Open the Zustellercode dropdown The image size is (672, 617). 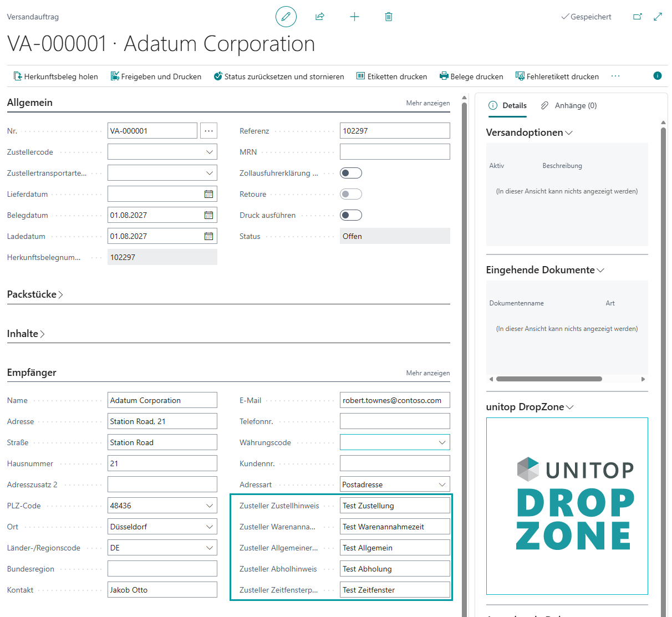[210, 152]
